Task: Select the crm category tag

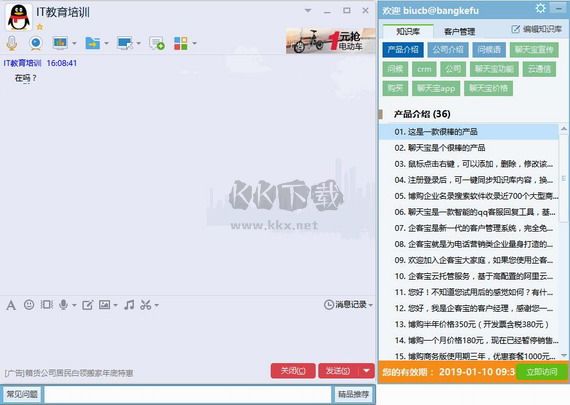Action: tap(424, 69)
